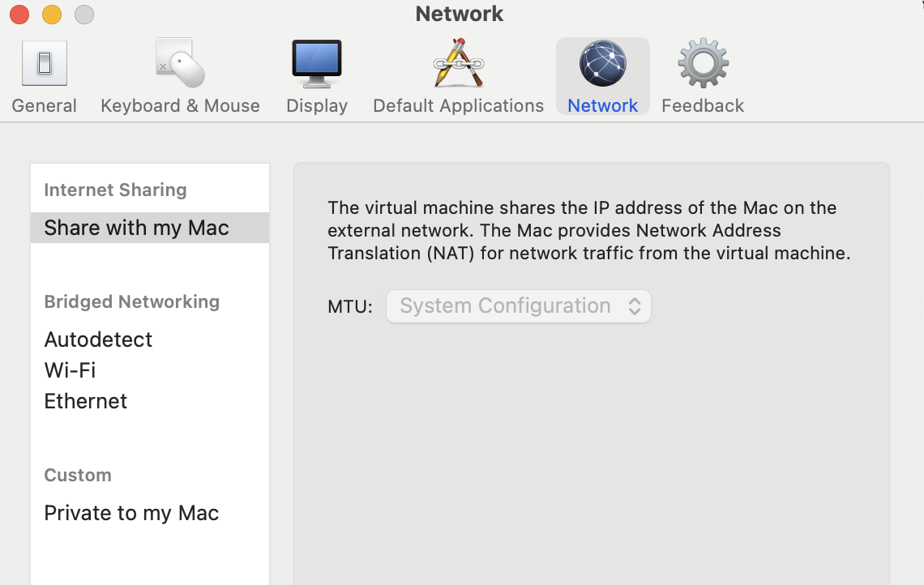Switch to the Default Applications tab label
The height and width of the screenshot is (585, 924).
pyautogui.click(x=459, y=106)
